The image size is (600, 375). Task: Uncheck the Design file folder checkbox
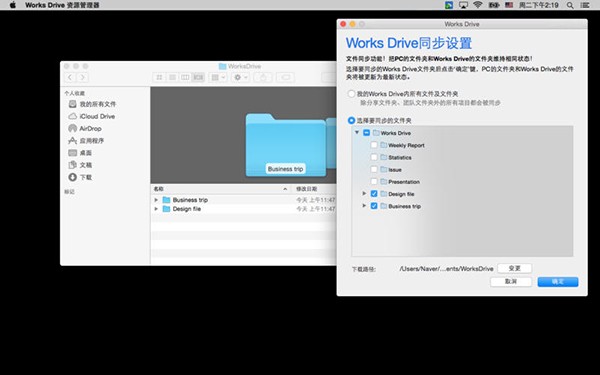374,194
